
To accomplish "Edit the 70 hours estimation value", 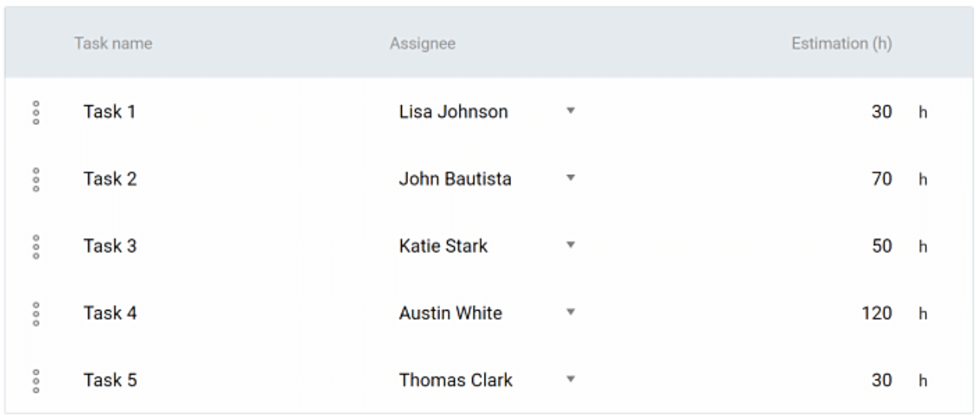I will (882, 179).
